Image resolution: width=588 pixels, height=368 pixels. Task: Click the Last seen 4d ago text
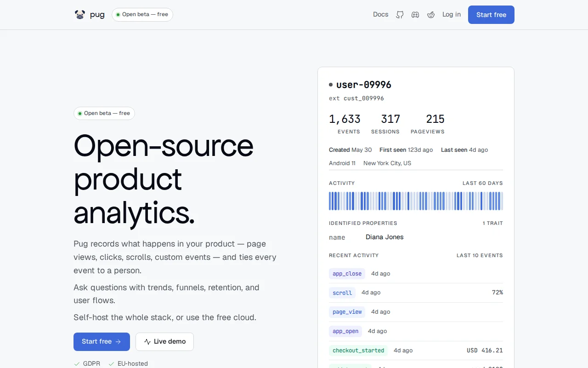coord(464,150)
